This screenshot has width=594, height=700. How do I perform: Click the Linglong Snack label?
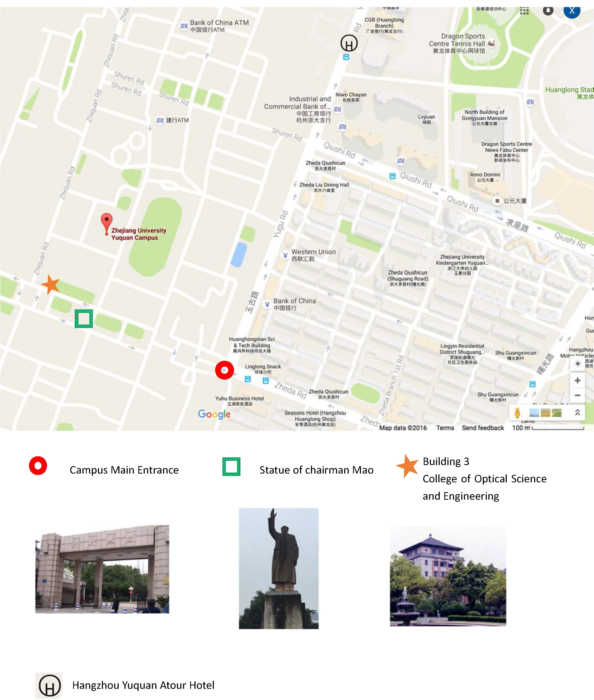(263, 369)
